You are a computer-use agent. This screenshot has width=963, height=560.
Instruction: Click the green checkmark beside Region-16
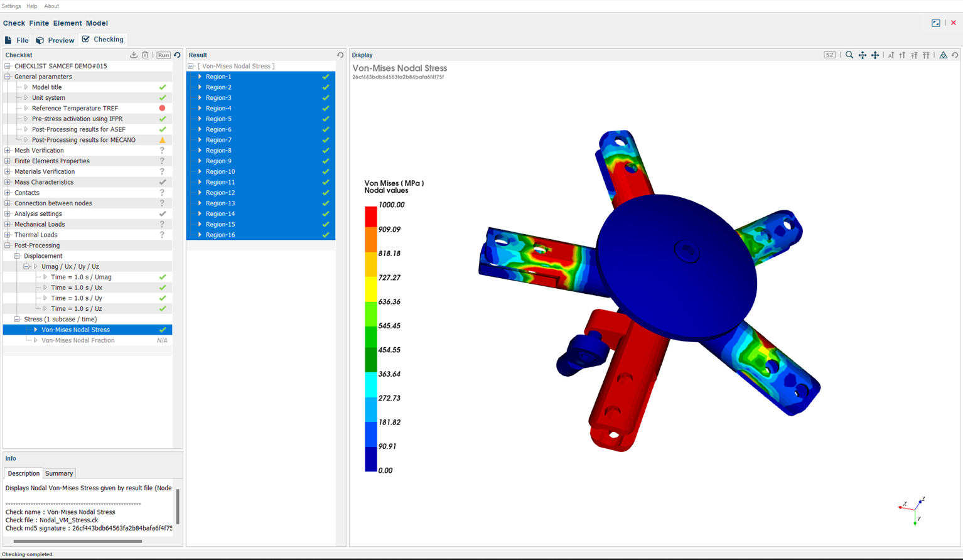pyautogui.click(x=325, y=235)
